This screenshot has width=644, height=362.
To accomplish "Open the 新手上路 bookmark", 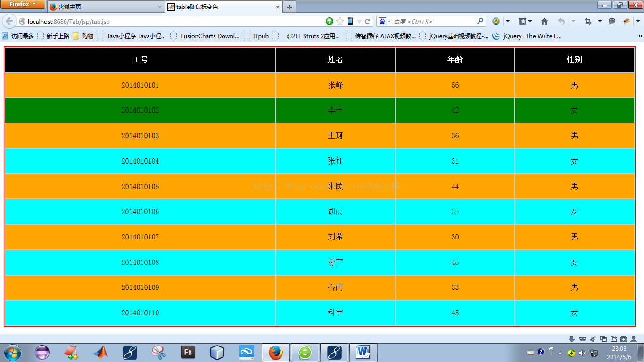I will coord(53,36).
